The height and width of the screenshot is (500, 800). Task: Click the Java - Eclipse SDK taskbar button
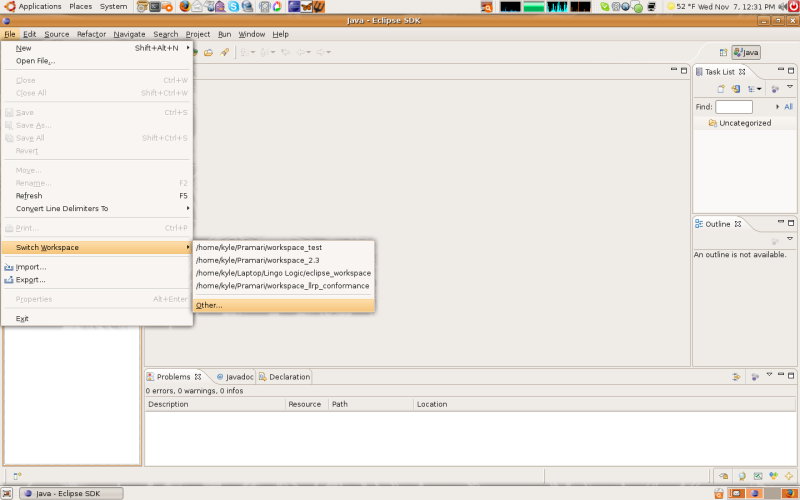[x=71, y=493]
